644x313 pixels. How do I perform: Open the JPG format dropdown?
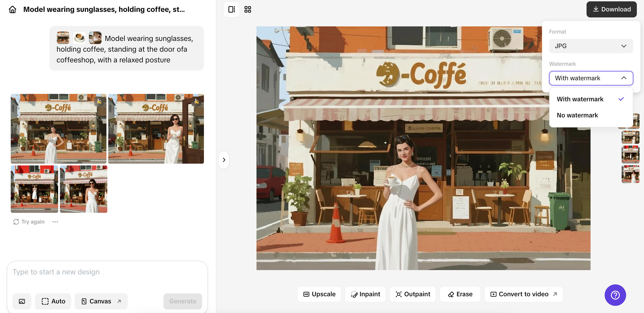point(591,46)
